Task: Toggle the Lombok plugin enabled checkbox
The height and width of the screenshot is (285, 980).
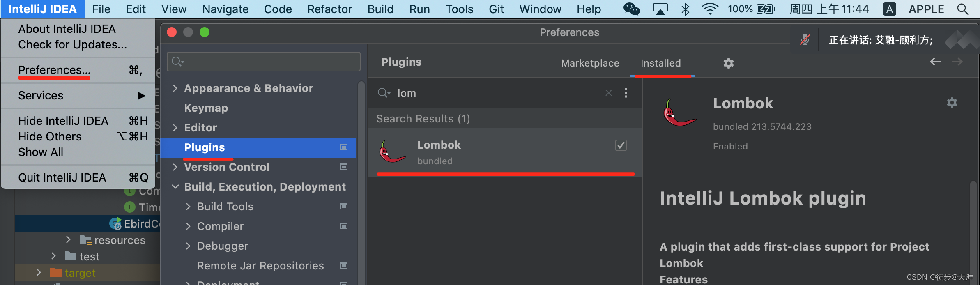Action: [621, 145]
